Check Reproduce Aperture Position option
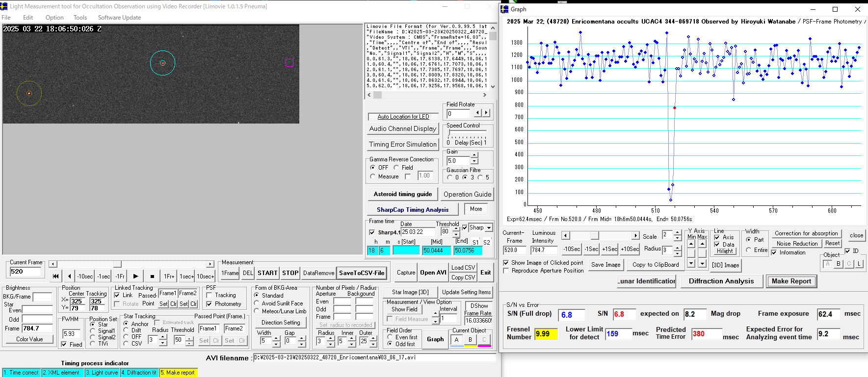Image resolution: width=868 pixels, height=377 pixels. pyautogui.click(x=506, y=271)
